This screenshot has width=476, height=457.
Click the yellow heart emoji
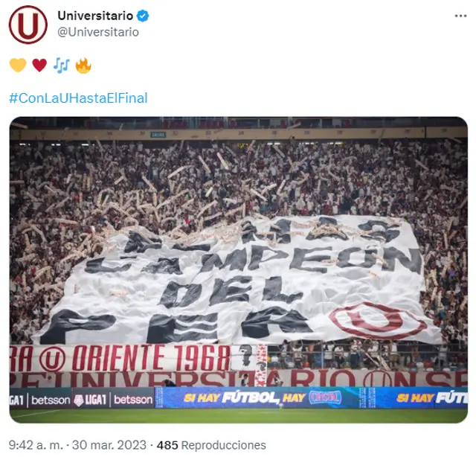(18, 65)
